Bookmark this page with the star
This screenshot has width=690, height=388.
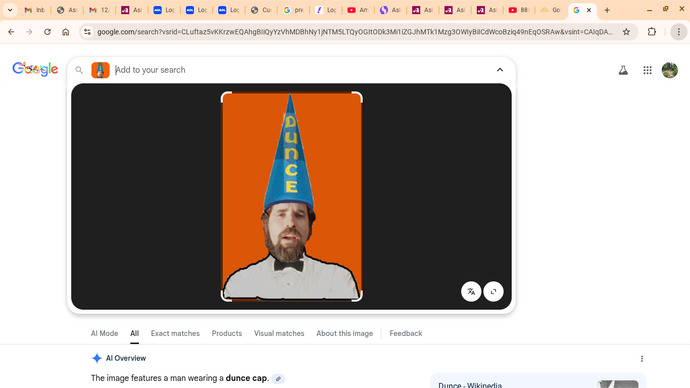[626, 32]
